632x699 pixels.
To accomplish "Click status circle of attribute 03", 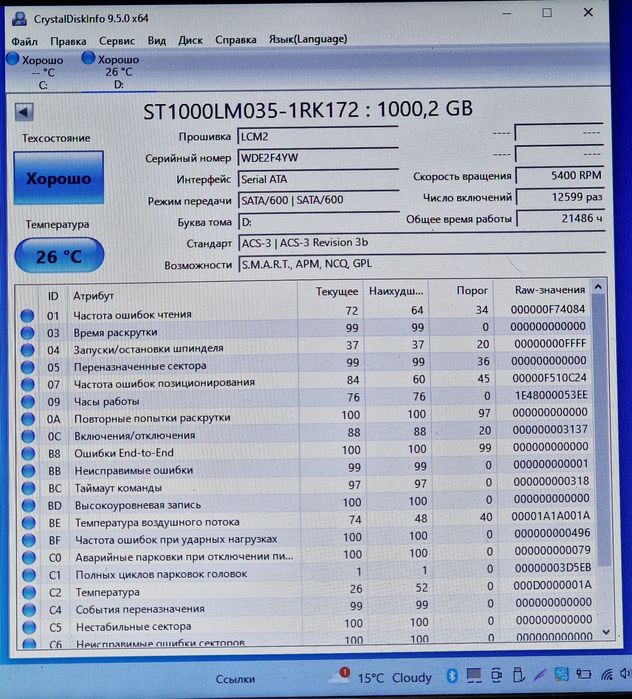I will [x=27, y=333].
